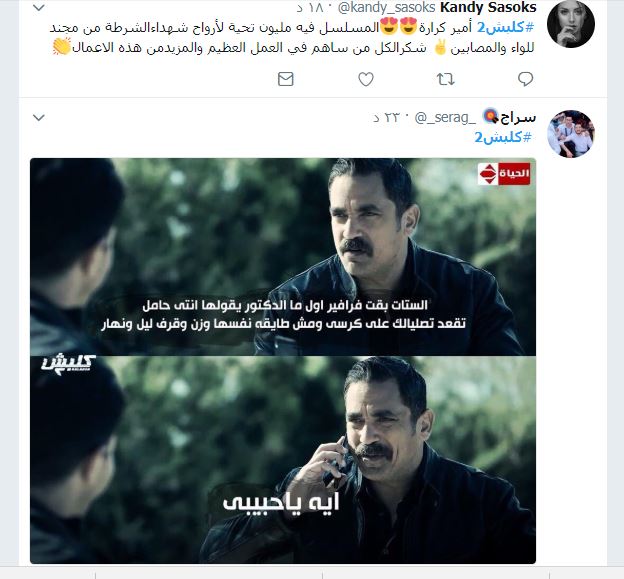
Task: Open the @kandy_sasoks handle
Action: pos(386,8)
